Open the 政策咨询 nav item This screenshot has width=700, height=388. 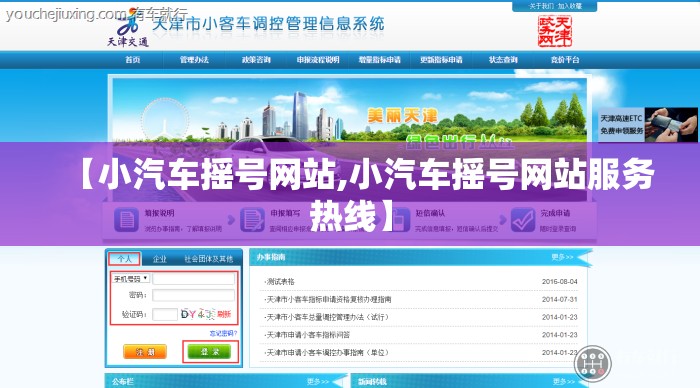tap(256, 60)
